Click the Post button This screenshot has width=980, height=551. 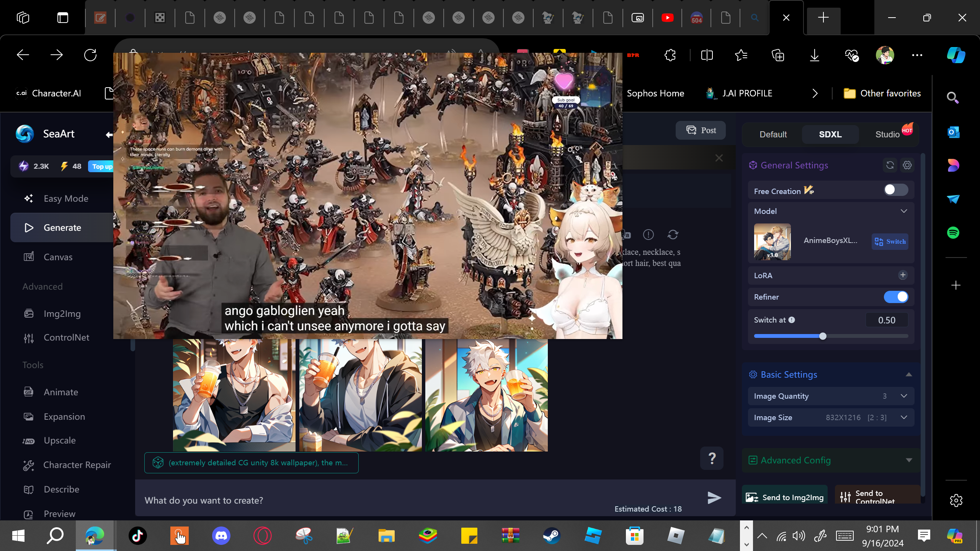click(701, 130)
